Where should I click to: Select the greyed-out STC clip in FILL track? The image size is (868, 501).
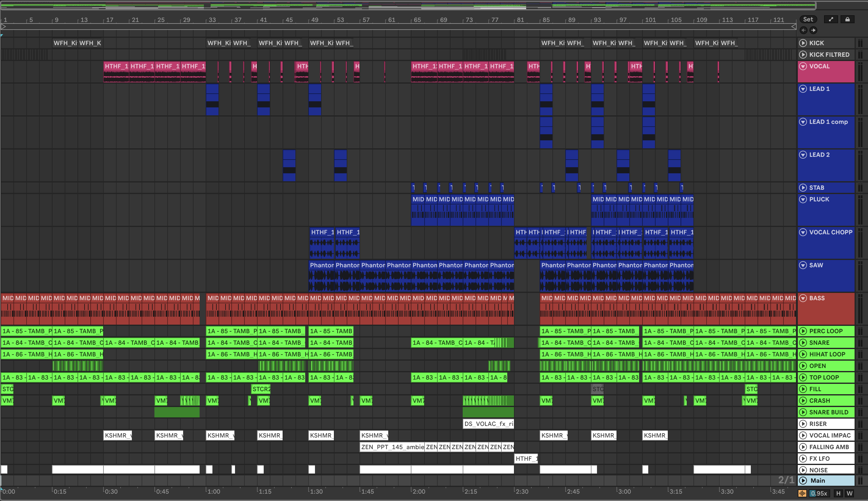[598, 389]
